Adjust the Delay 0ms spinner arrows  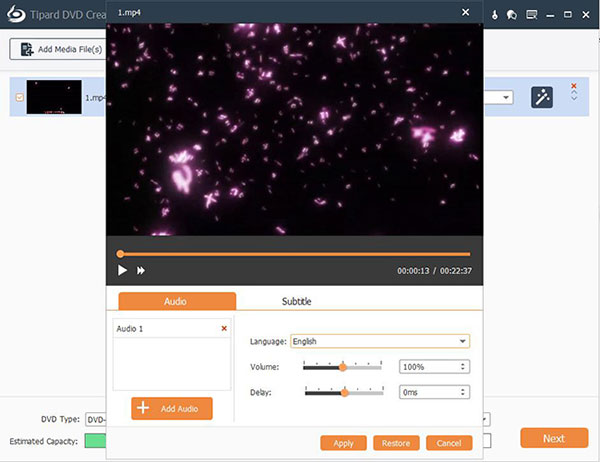click(463, 393)
